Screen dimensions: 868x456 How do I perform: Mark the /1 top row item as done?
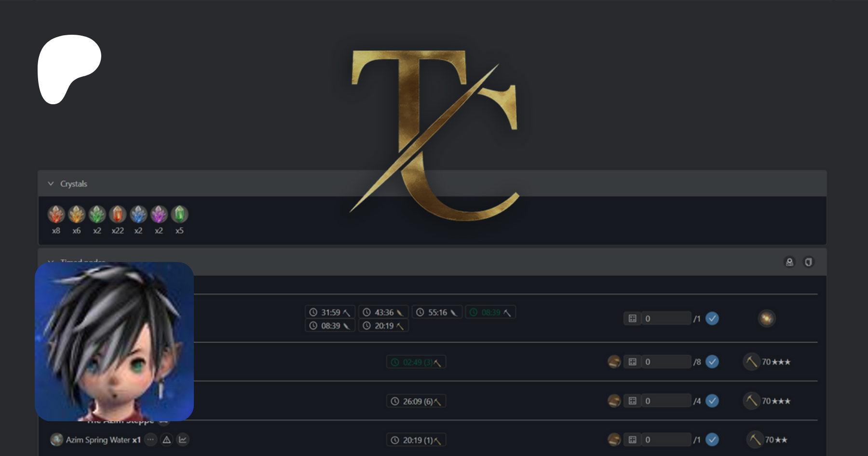(712, 318)
